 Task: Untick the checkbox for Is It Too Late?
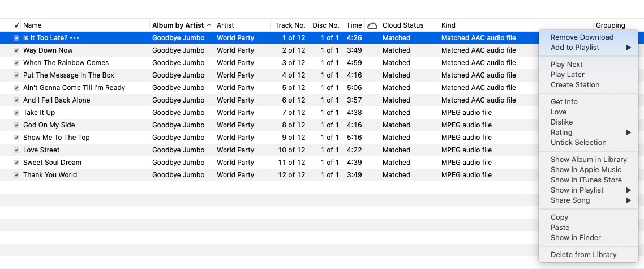point(16,38)
